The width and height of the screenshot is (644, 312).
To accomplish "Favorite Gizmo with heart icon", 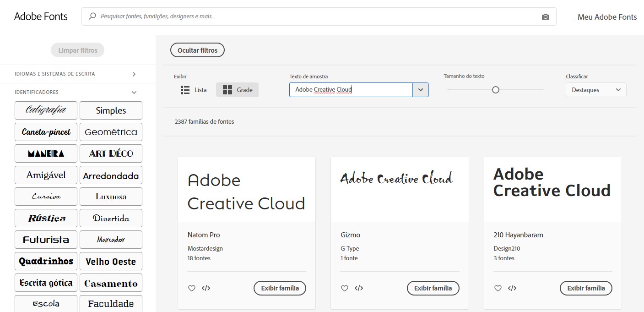I will tap(345, 288).
